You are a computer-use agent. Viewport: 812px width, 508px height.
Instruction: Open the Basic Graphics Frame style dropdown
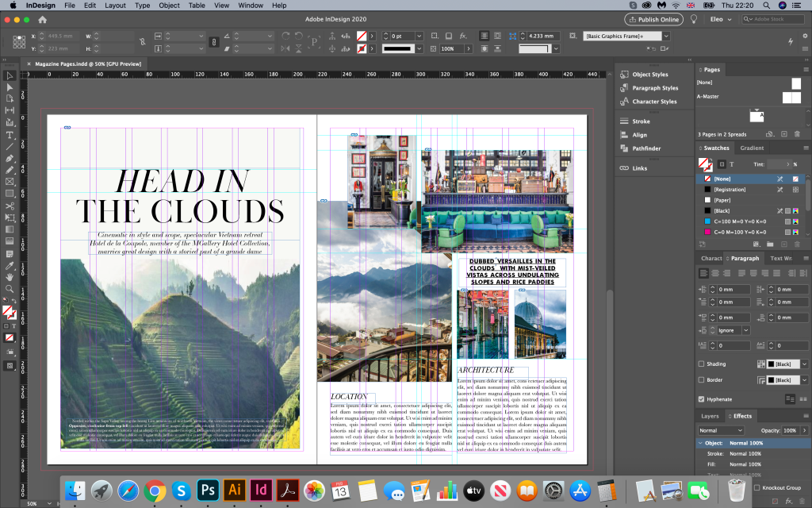pos(665,36)
